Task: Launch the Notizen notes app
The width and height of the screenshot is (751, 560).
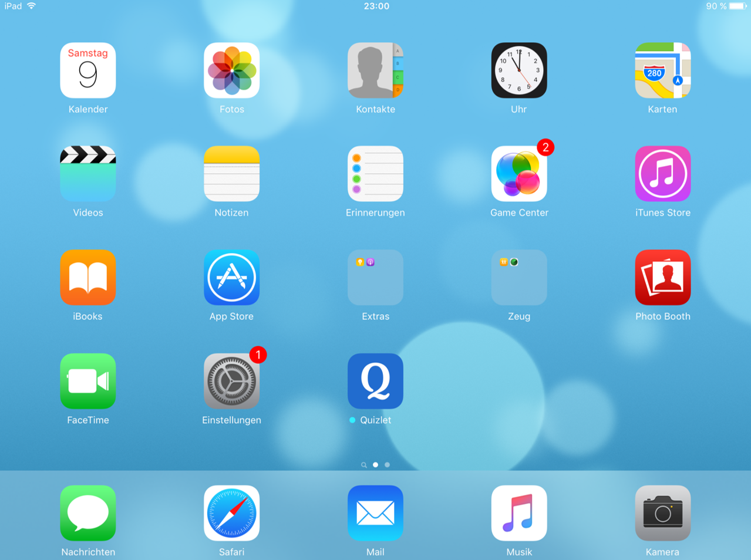Action: point(231,174)
